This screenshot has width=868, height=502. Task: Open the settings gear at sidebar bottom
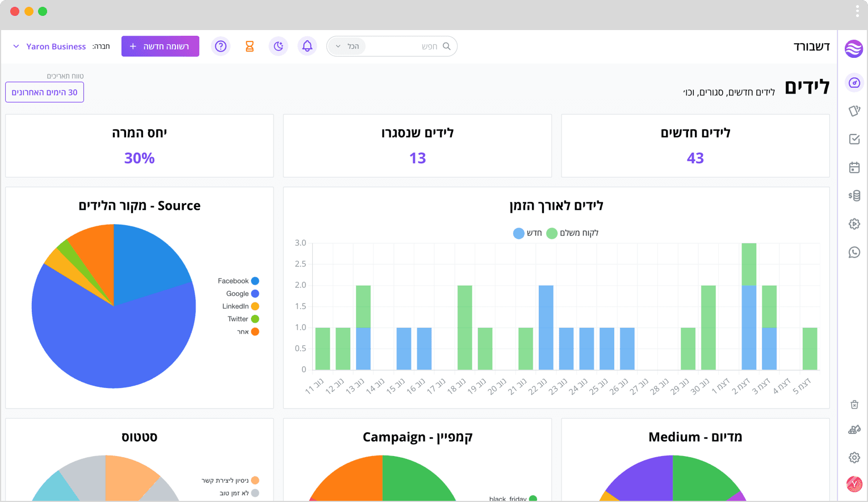click(x=854, y=457)
